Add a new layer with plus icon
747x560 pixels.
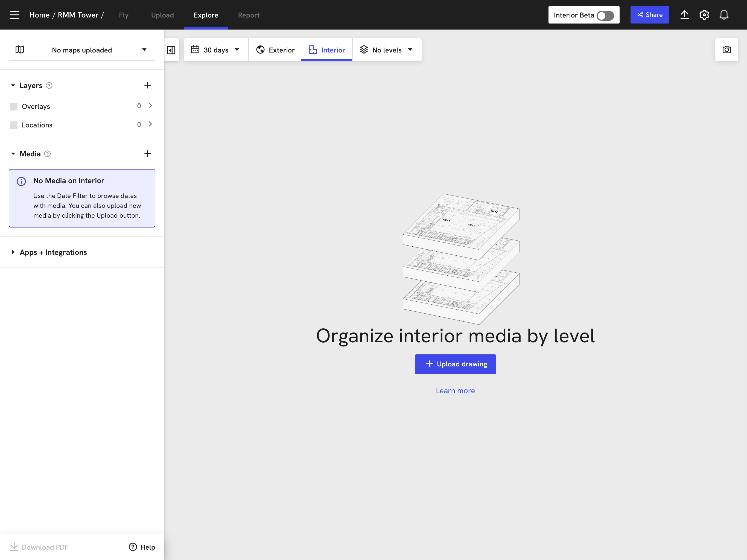pos(148,86)
